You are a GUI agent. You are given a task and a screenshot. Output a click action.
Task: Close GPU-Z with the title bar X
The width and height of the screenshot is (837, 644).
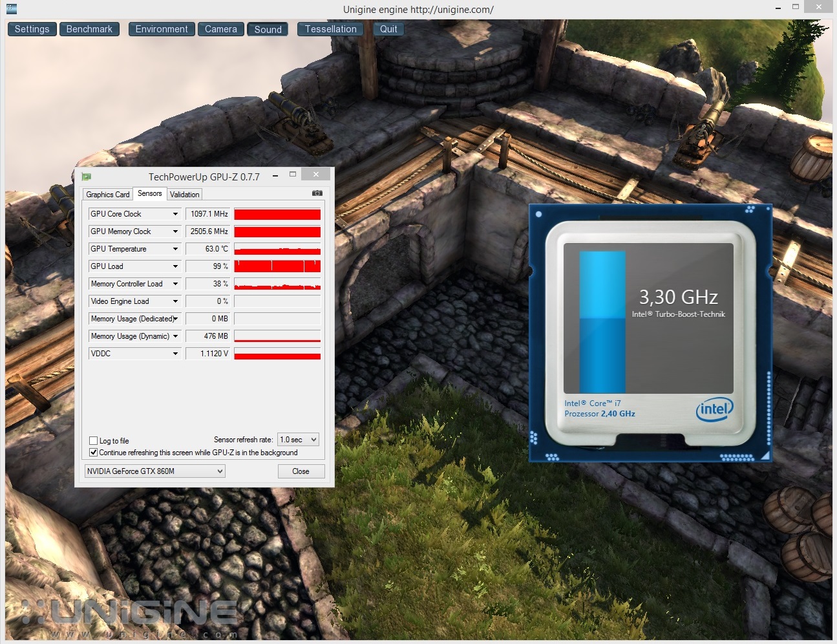[x=315, y=175]
